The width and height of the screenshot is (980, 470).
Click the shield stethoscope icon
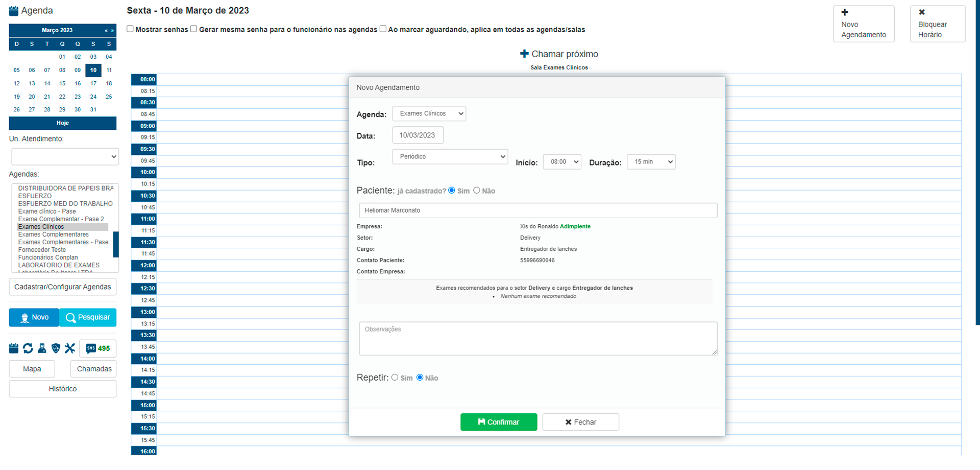click(x=56, y=348)
